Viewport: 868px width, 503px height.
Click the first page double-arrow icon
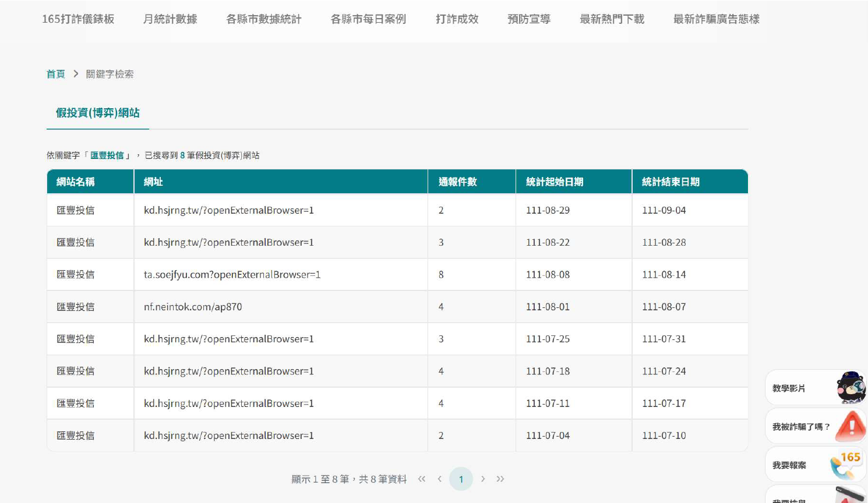pos(422,479)
